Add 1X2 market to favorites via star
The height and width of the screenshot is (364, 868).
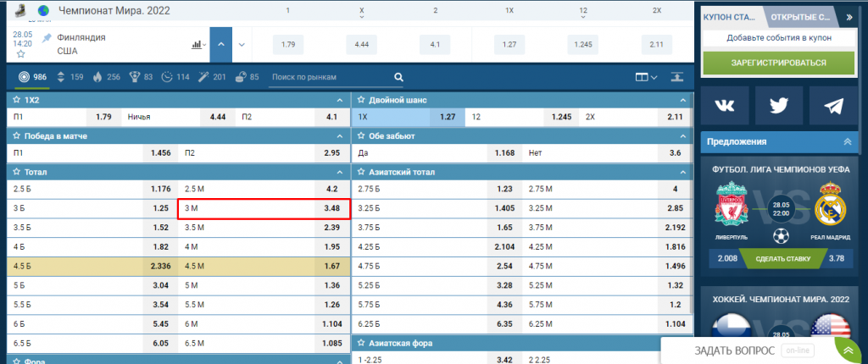tap(16, 100)
